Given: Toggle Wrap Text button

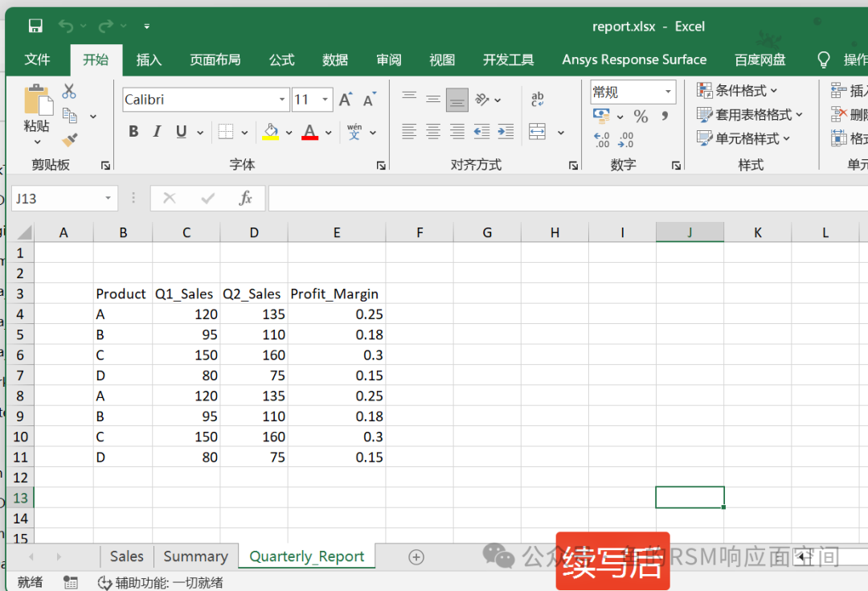Looking at the screenshot, I should coord(538,99).
